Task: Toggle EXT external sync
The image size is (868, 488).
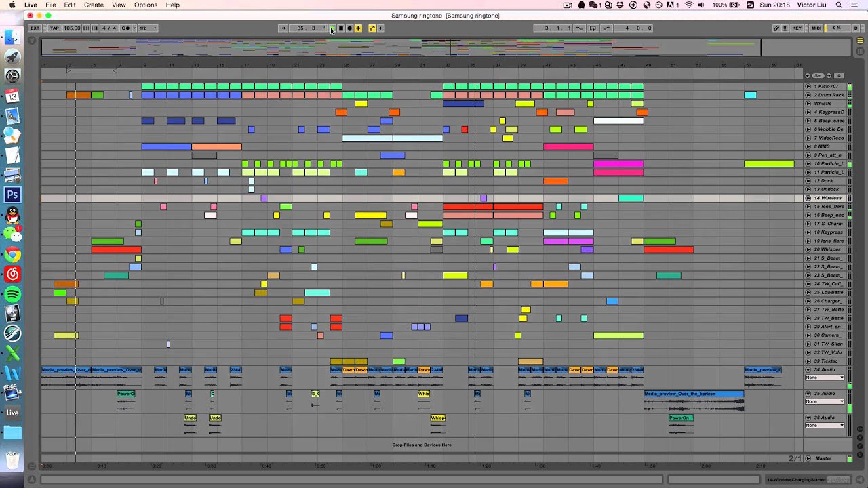Action: pos(35,28)
